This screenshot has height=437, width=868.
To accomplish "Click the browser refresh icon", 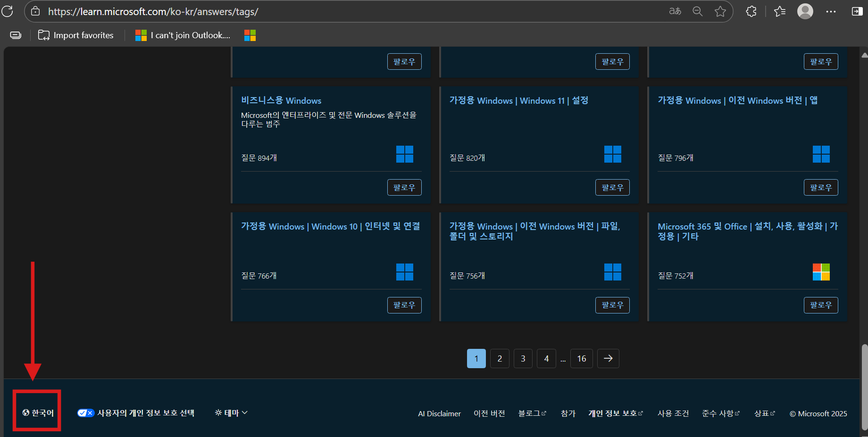I will [8, 11].
